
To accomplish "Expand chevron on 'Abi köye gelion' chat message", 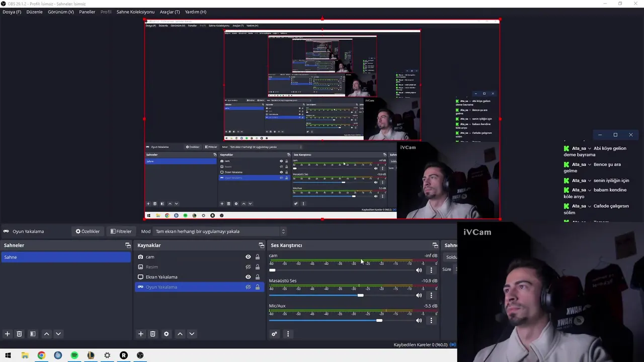I will pos(589,148).
